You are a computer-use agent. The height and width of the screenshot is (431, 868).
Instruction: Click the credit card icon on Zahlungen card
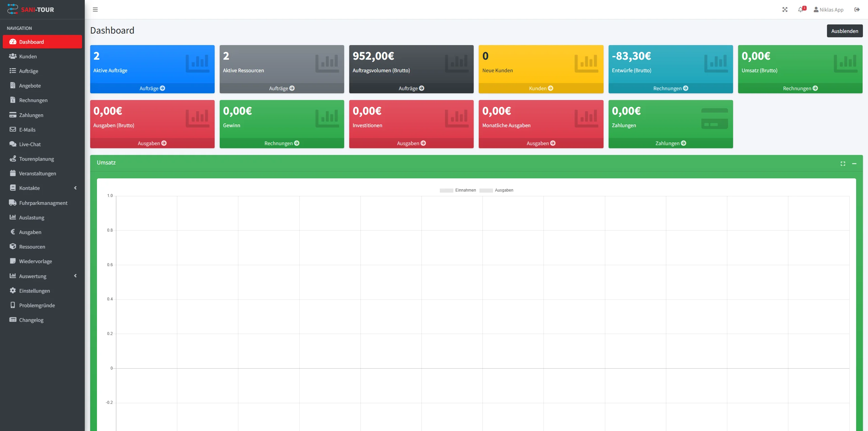click(x=714, y=118)
